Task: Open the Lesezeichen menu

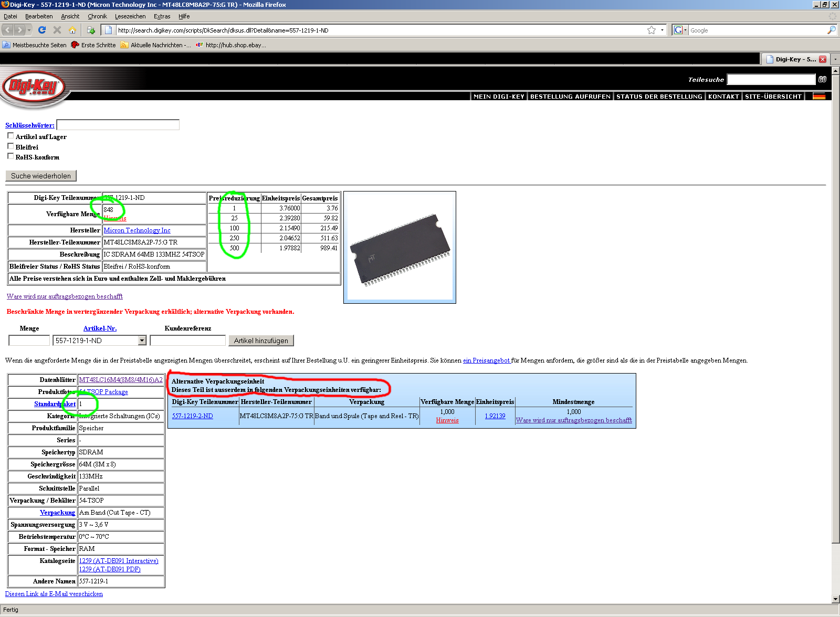Action: pos(130,16)
